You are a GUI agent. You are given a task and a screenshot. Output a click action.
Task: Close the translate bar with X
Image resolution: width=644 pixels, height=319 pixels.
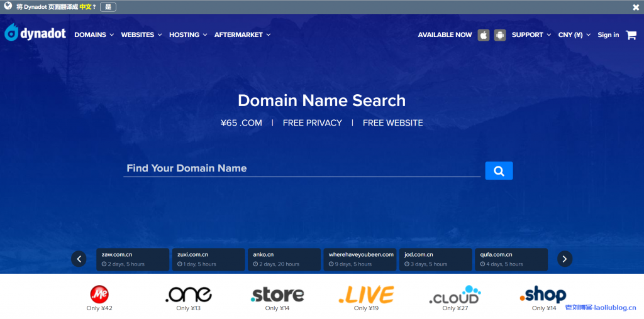point(636,8)
